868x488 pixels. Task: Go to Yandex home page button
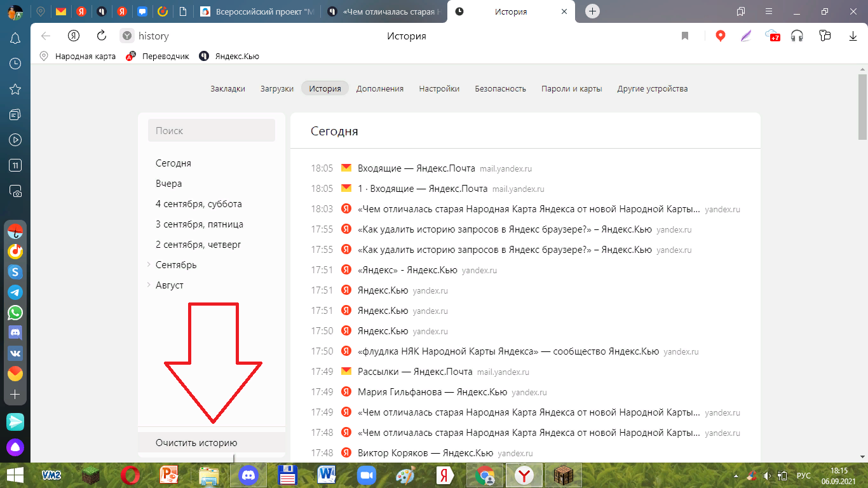tap(74, 36)
